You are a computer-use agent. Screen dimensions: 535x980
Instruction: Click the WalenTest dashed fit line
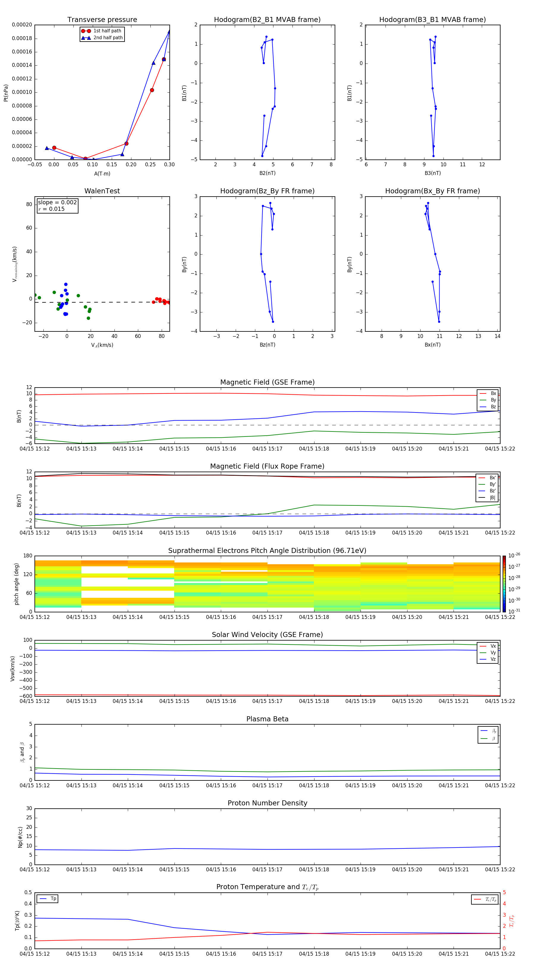click(x=102, y=302)
